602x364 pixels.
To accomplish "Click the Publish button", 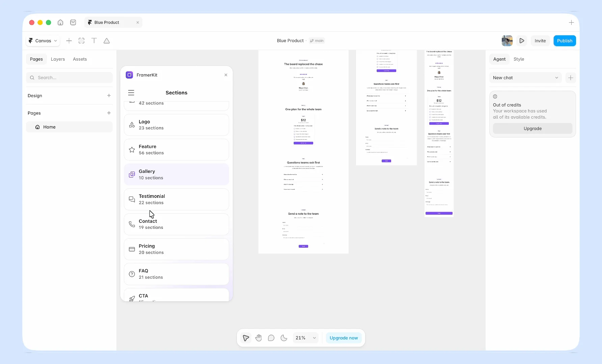I will (x=565, y=41).
